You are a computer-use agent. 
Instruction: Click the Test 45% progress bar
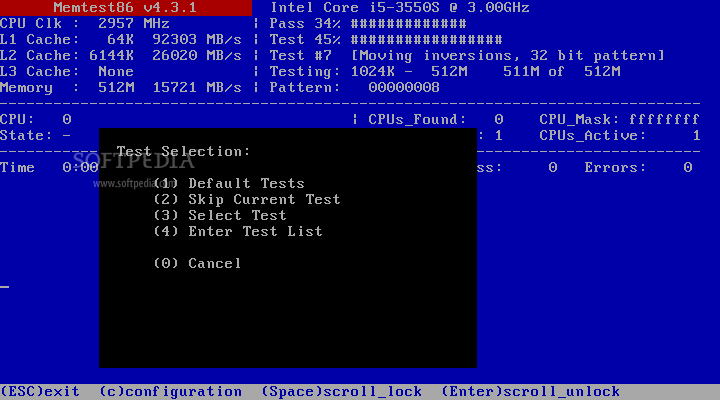pyautogui.click(x=427, y=40)
